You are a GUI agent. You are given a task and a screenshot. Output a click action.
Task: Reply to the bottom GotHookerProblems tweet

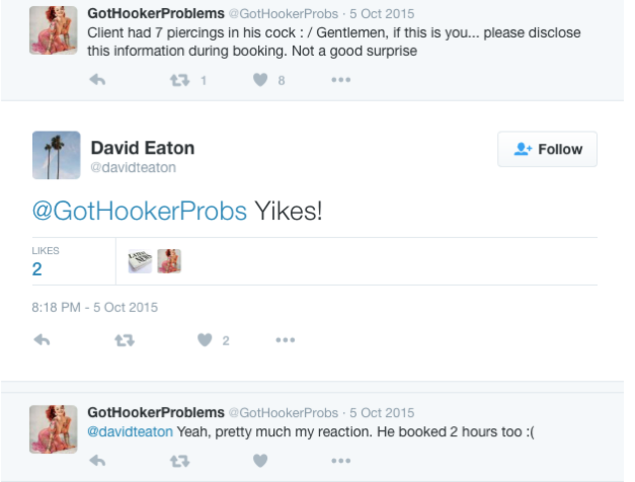[97, 460]
